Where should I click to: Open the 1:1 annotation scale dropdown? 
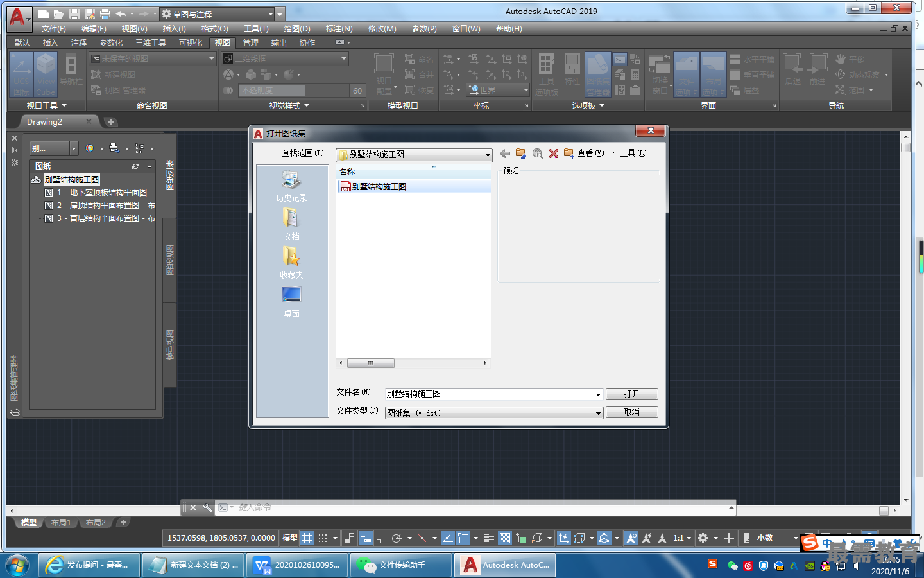tap(682, 538)
